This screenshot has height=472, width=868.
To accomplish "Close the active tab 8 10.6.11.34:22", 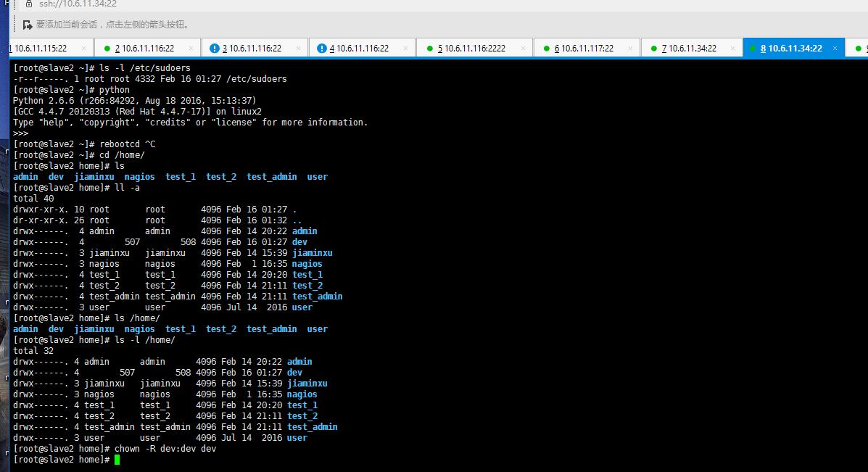I will coord(835,49).
